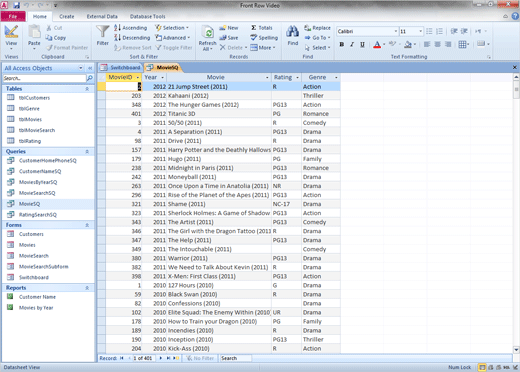Click the Copy command
The width and height of the screenshot is (520, 372).
pos(56,38)
